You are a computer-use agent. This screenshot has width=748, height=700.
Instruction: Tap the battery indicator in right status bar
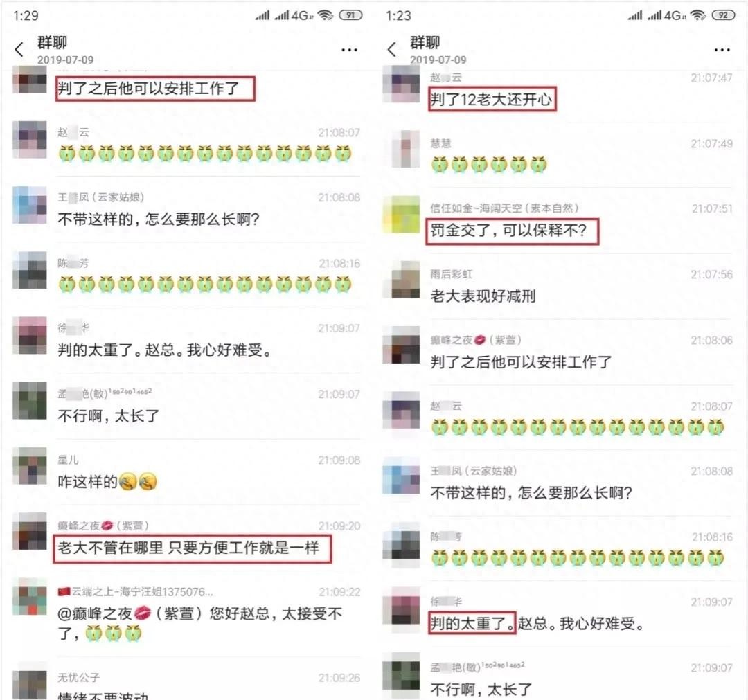(723, 15)
